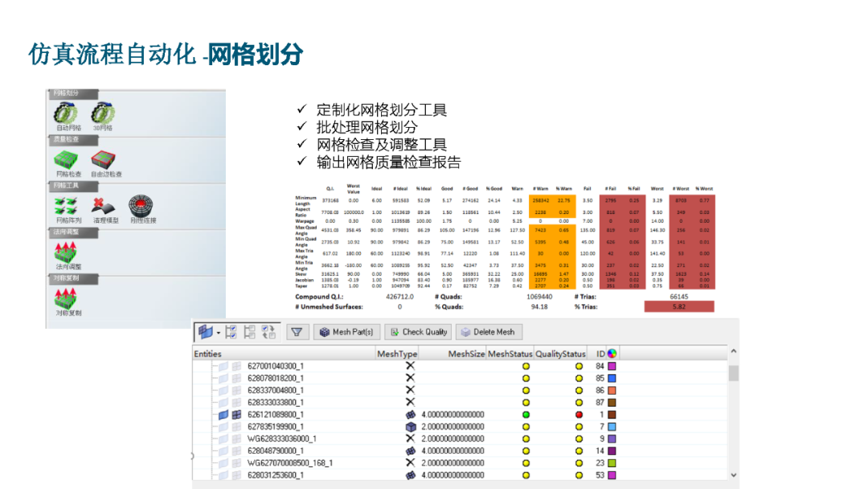Select the entity row WG627070008500_168_1

(460, 463)
